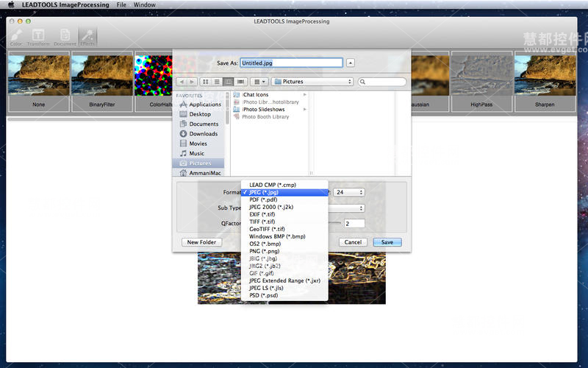Click the effects strip horizontal scrollbar
588x368 pixels.
click(90, 119)
